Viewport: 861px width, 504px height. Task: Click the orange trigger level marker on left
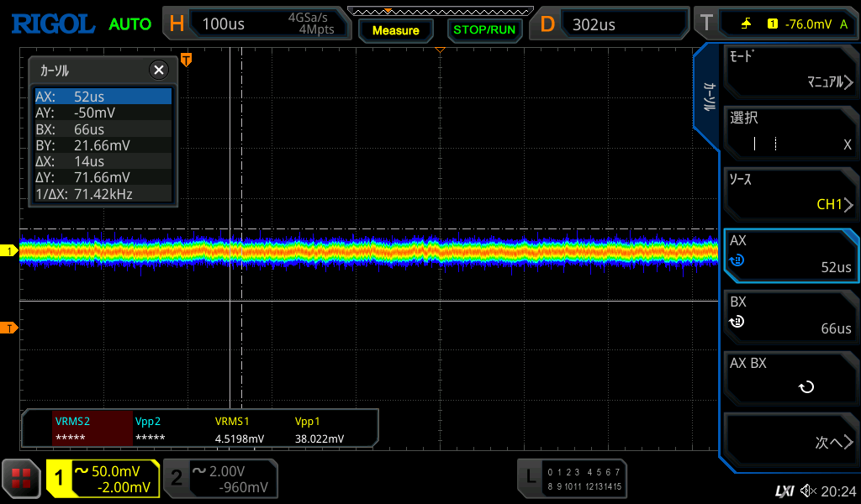click(x=10, y=327)
